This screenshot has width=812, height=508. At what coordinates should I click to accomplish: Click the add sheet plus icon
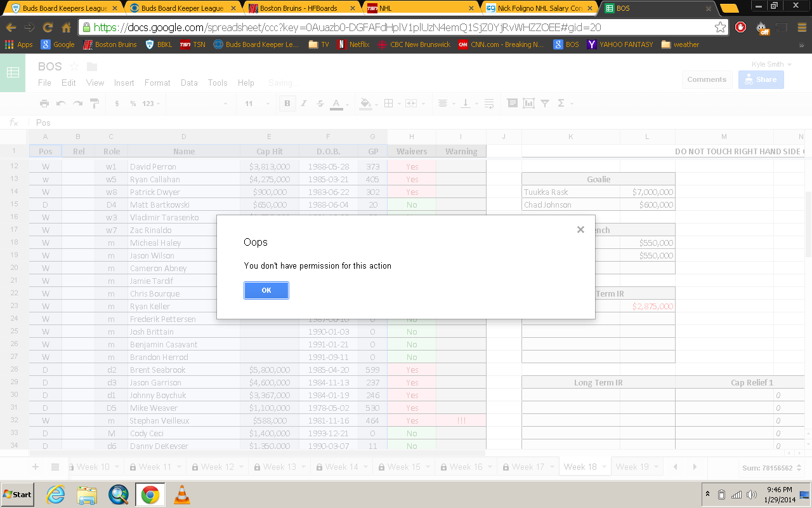36,467
